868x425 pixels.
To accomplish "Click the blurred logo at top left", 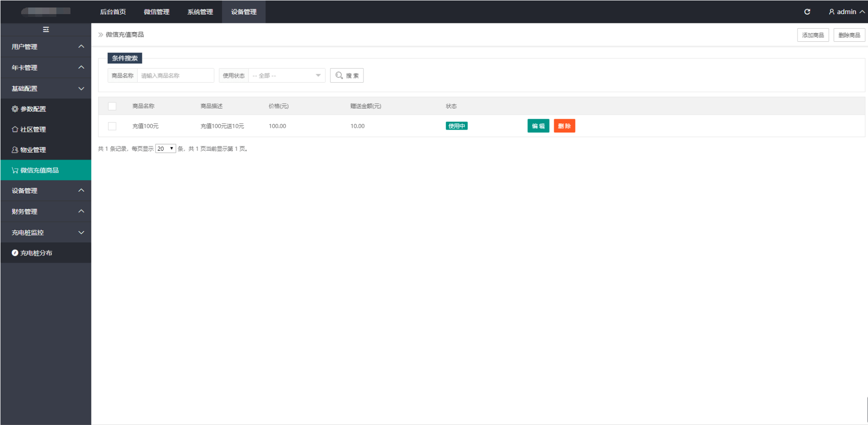I will point(46,11).
